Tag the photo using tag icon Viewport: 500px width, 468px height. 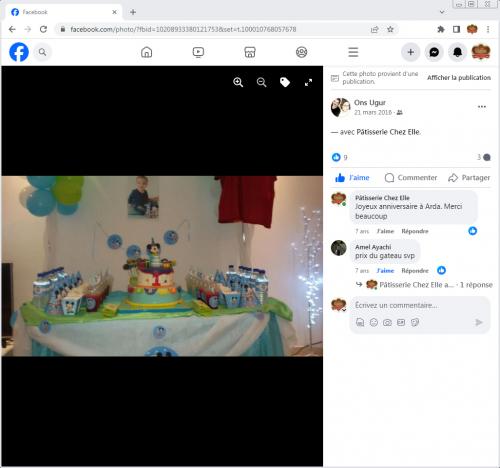coord(285,82)
